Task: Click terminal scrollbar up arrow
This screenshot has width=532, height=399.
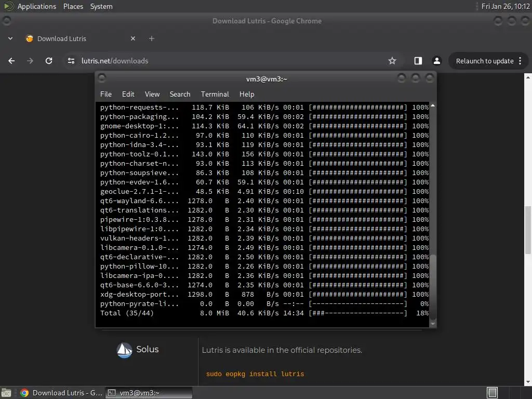Action: [x=433, y=106]
